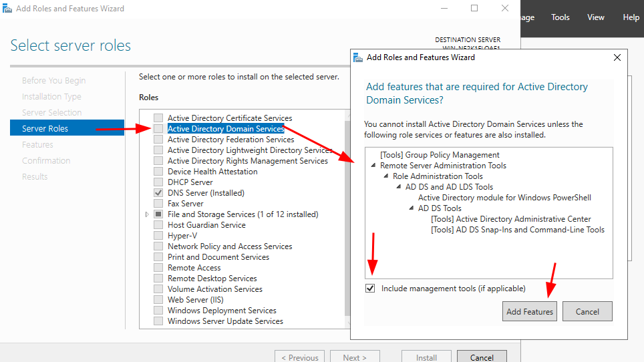Select the Server Roles step
644x362 pixels.
pos(67,128)
